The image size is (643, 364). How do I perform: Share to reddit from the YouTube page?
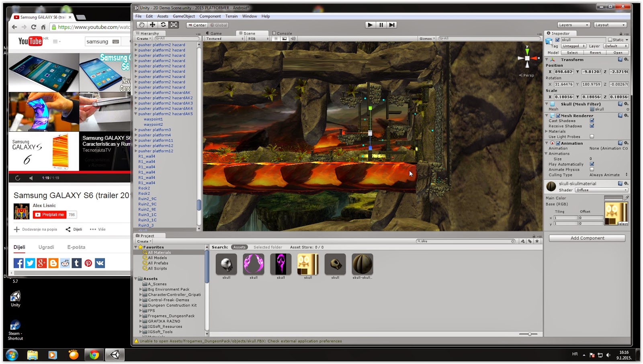tap(65, 263)
